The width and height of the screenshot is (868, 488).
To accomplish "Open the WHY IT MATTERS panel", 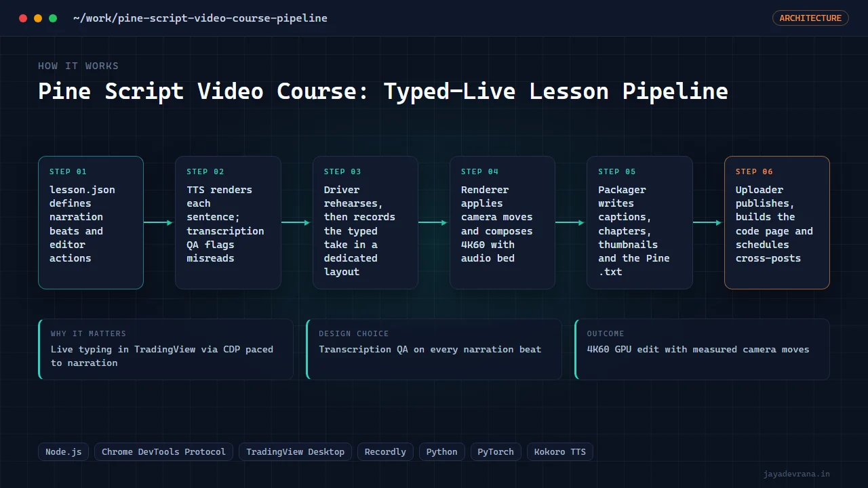I will coord(166,349).
